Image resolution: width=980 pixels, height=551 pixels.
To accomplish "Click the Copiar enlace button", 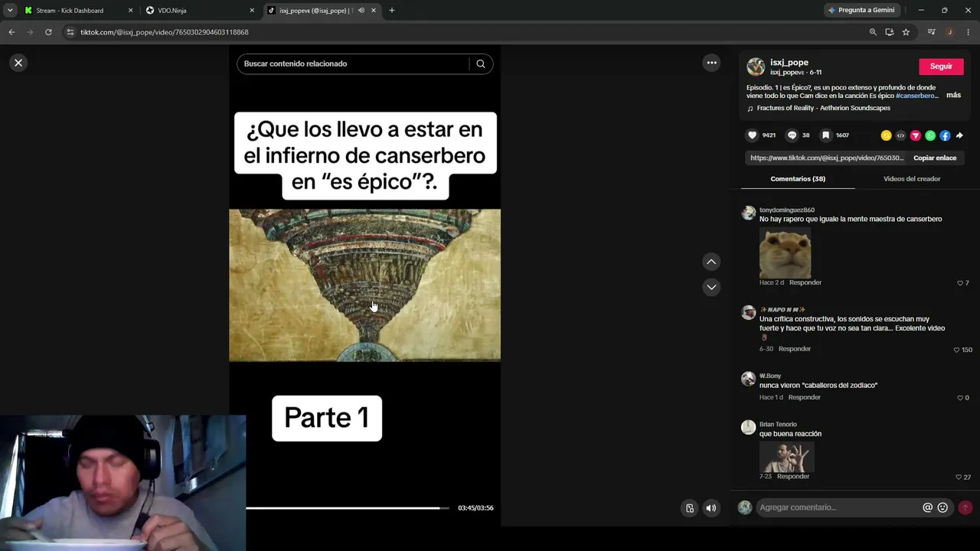I will (935, 158).
